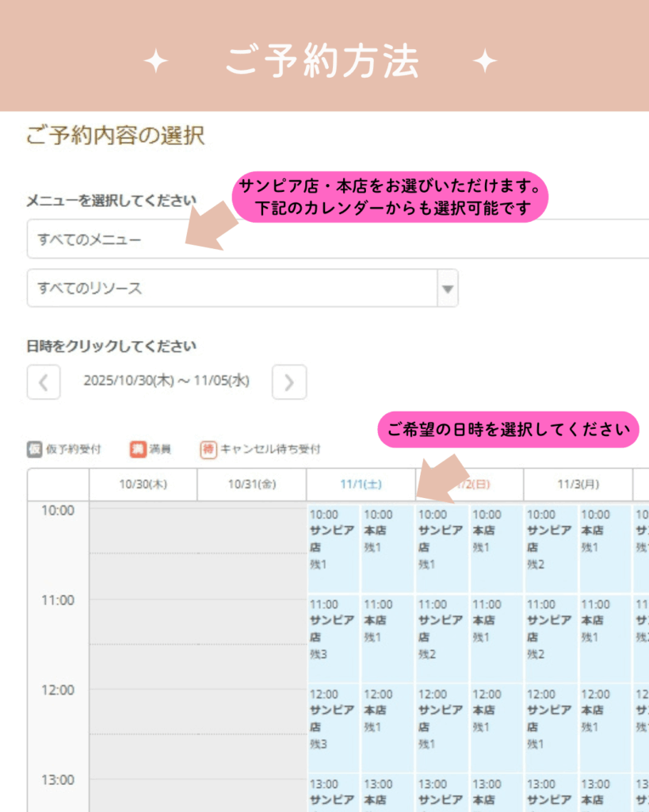Advance to the next week with the right arrow
Image resolution: width=649 pixels, height=812 pixels.
coord(288,382)
